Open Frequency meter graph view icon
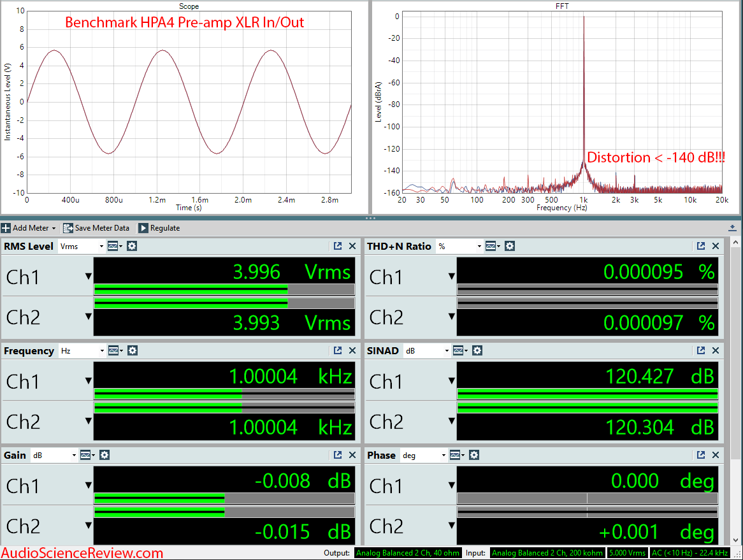Viewport: 743px width, 560px height. [115, 350]
